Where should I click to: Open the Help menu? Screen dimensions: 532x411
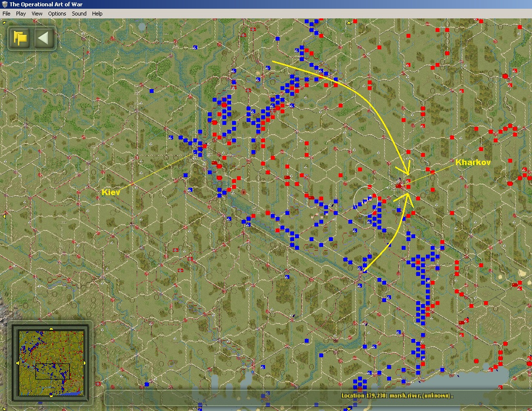(97, 14)
